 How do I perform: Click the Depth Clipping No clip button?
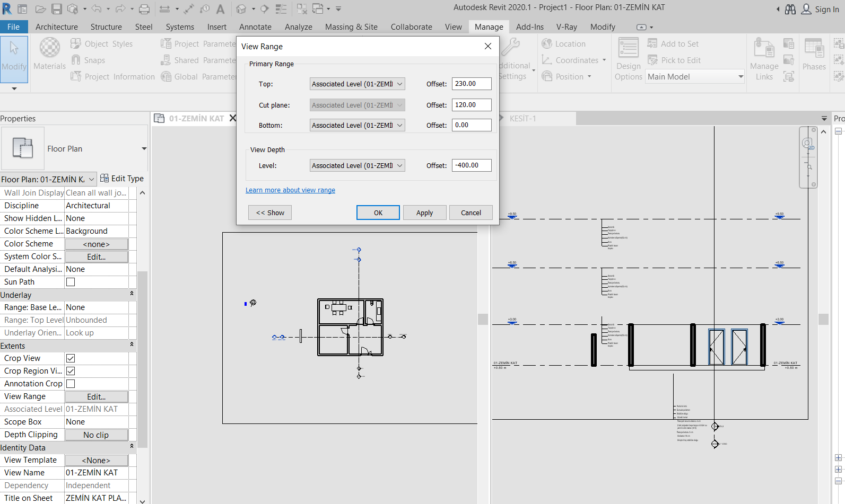pos(97,435)
